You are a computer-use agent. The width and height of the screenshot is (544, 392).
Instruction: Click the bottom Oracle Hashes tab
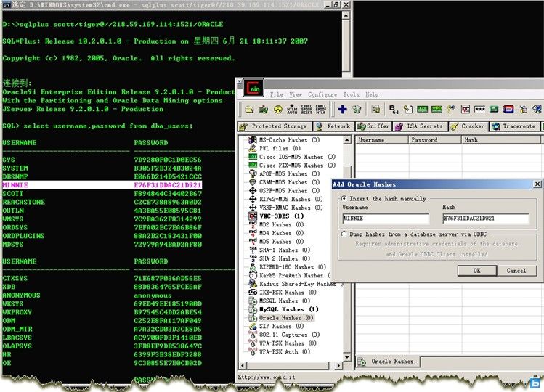pyautogui.click(x=388, y=362)
